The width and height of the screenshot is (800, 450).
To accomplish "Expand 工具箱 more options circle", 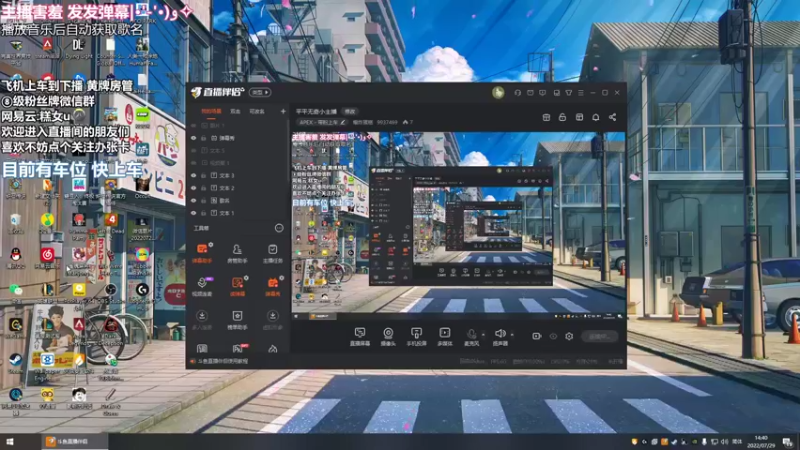I will coord(279,228).
